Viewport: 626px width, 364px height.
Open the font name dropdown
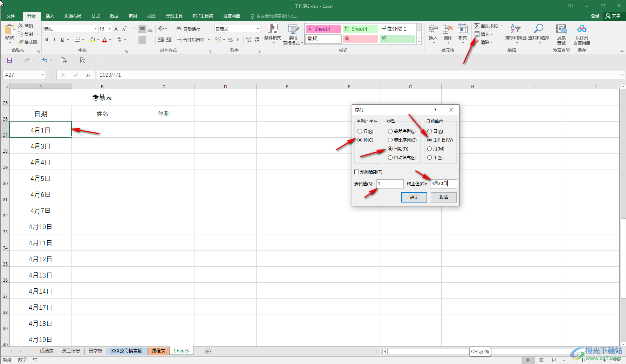click(x=95, y=29)
